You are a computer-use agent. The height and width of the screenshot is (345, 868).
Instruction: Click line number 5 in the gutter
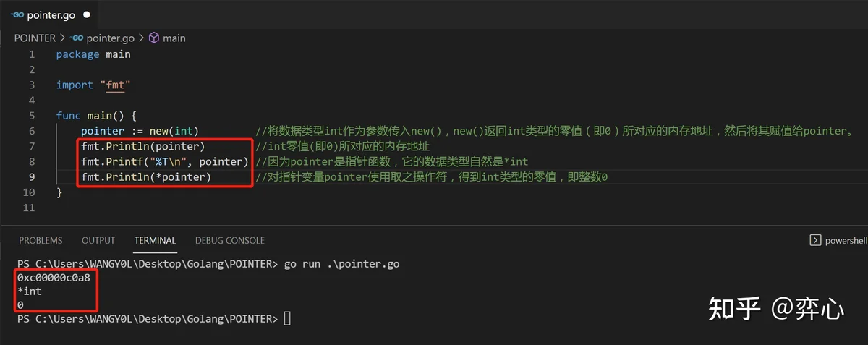[x=31, y=116]
